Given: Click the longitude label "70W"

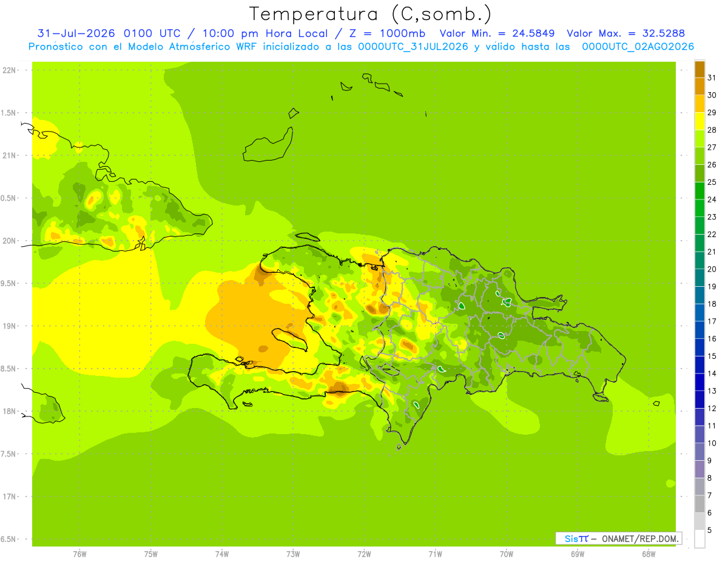Looking at the screenshot, I should [507, 555].
